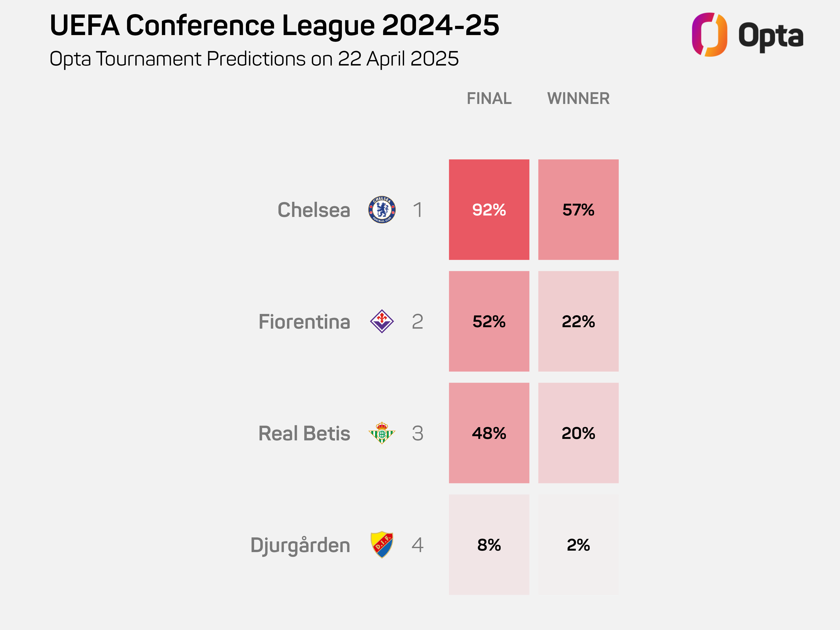Click the Real Betis club crest
Image resolution: width=840 pixels, height=630 pixels.
(382, 433)
